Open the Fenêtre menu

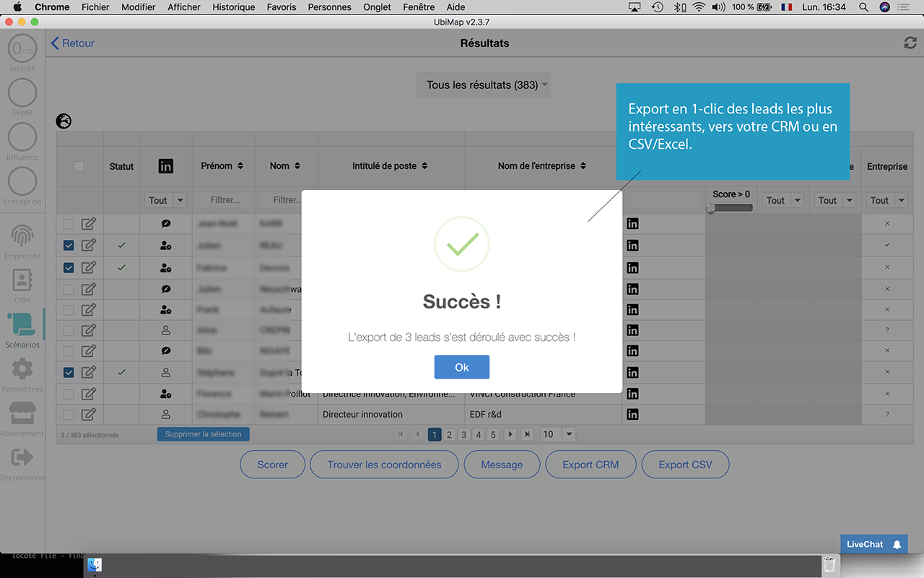pyautogui.click(x=419, y=7)
